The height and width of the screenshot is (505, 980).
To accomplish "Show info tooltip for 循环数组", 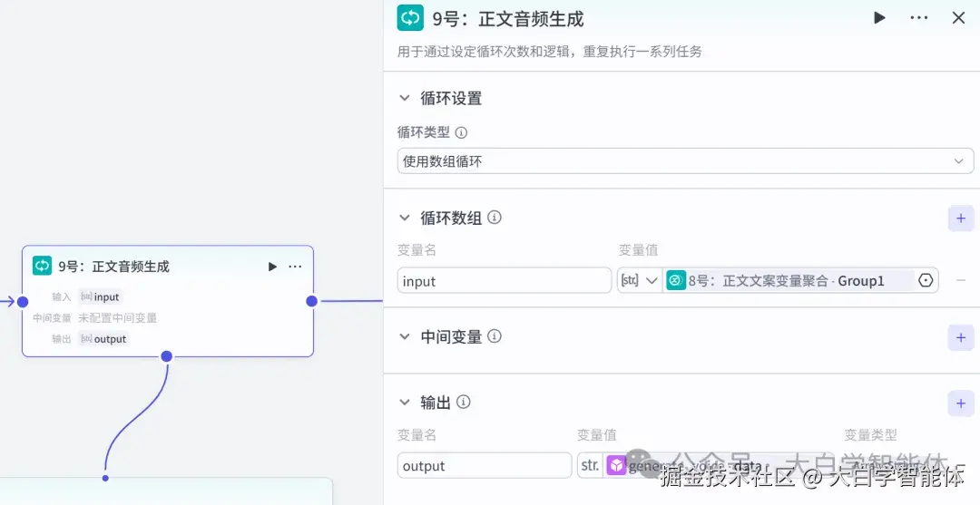I will tap(495, 218).
